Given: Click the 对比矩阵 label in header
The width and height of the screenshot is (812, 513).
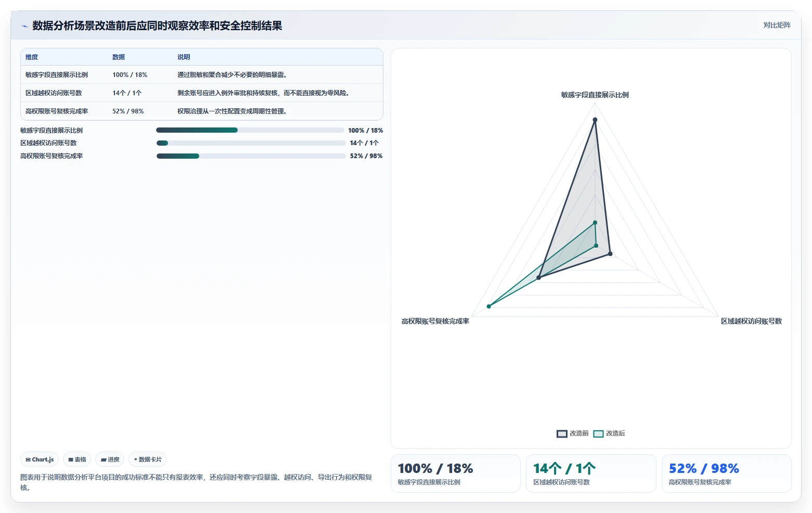Looking at the screenshot, I should tap(777, 25).
